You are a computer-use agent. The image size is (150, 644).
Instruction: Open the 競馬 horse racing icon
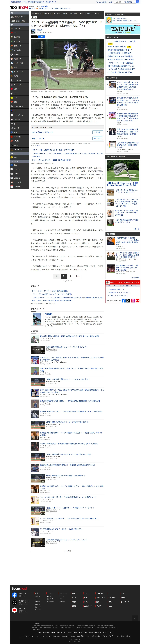[12, 68]
